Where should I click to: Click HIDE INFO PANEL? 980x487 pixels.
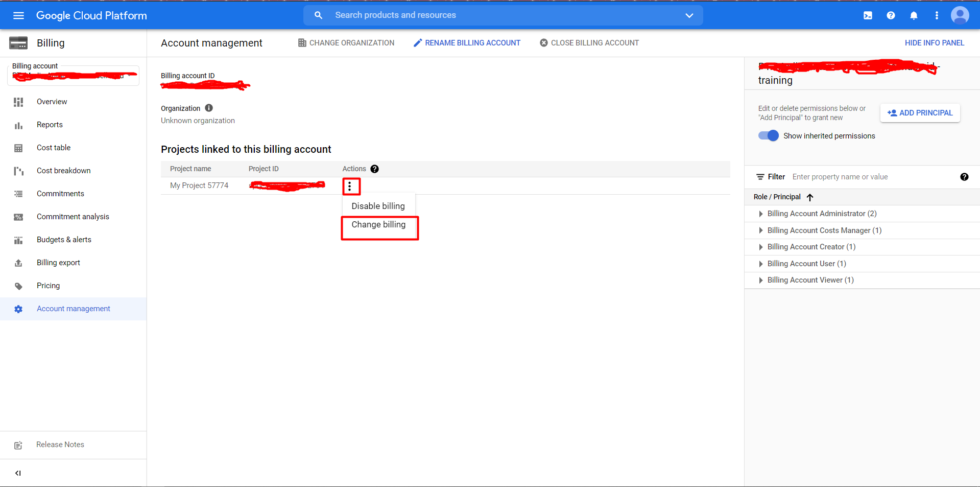pos(935,43)
